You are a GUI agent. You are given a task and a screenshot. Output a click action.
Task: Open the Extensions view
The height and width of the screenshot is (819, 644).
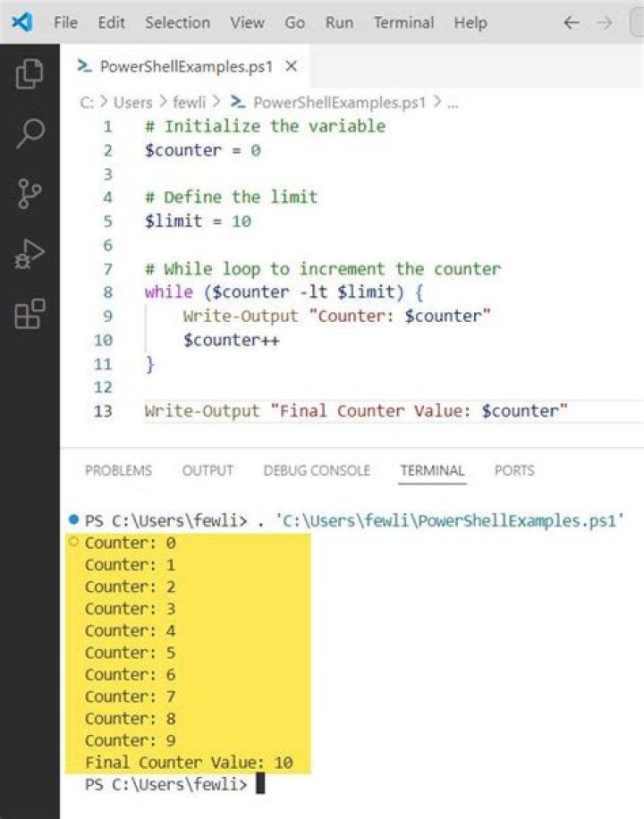[30, 314]
